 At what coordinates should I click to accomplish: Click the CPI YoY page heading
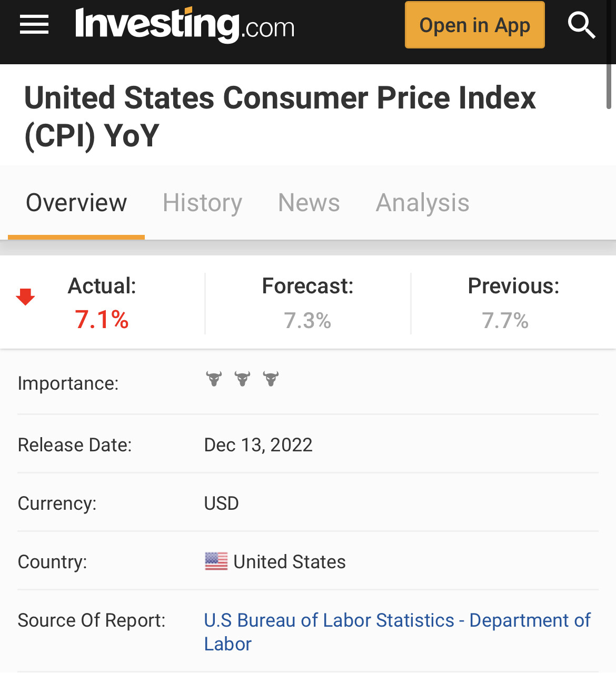pos(280,116)
